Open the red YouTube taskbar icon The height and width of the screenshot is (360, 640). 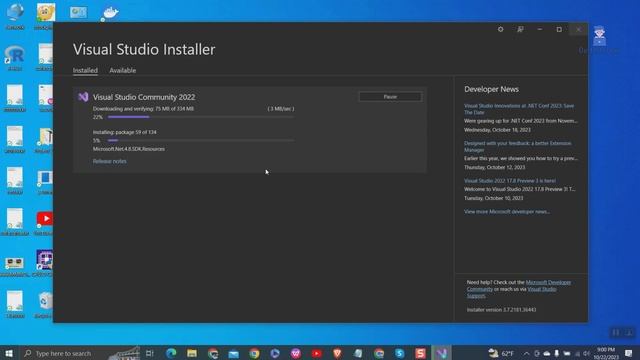click(x=316, y=353)
